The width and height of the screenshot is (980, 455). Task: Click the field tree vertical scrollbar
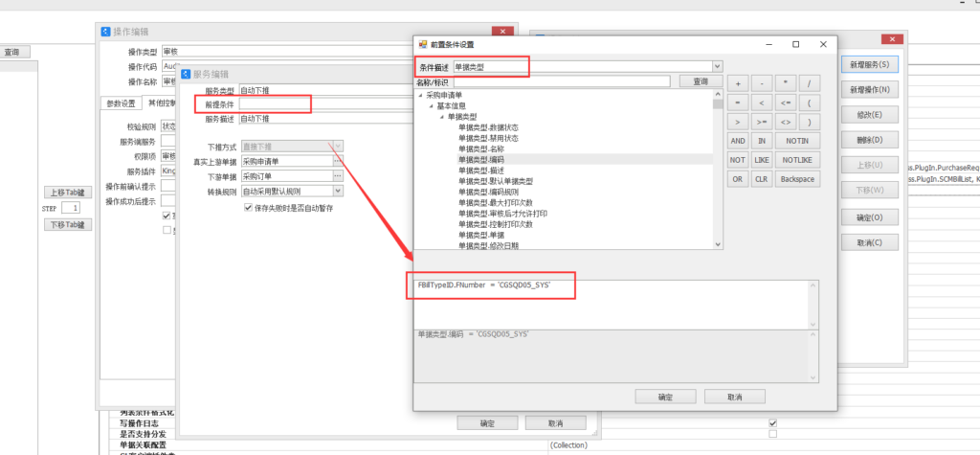(x=718, y=170)
